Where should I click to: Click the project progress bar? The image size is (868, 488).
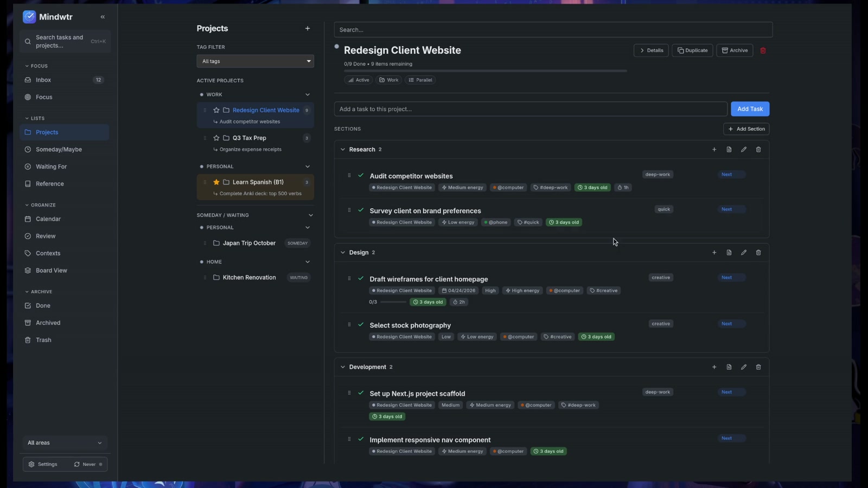[x=486, y=71]
